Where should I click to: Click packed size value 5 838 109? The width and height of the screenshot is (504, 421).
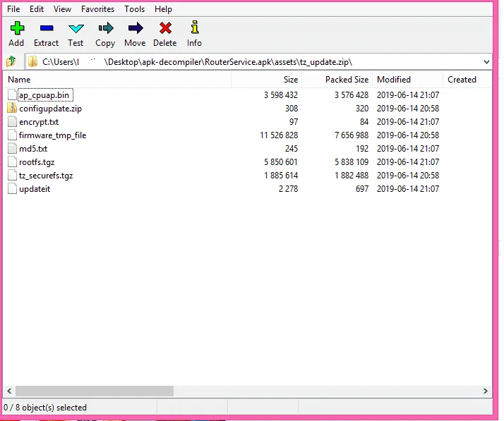[352, 162]
